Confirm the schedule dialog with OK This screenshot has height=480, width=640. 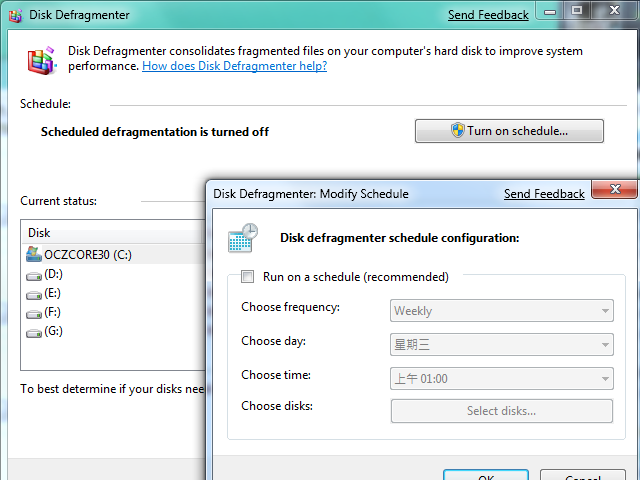(x=486, y=476)
